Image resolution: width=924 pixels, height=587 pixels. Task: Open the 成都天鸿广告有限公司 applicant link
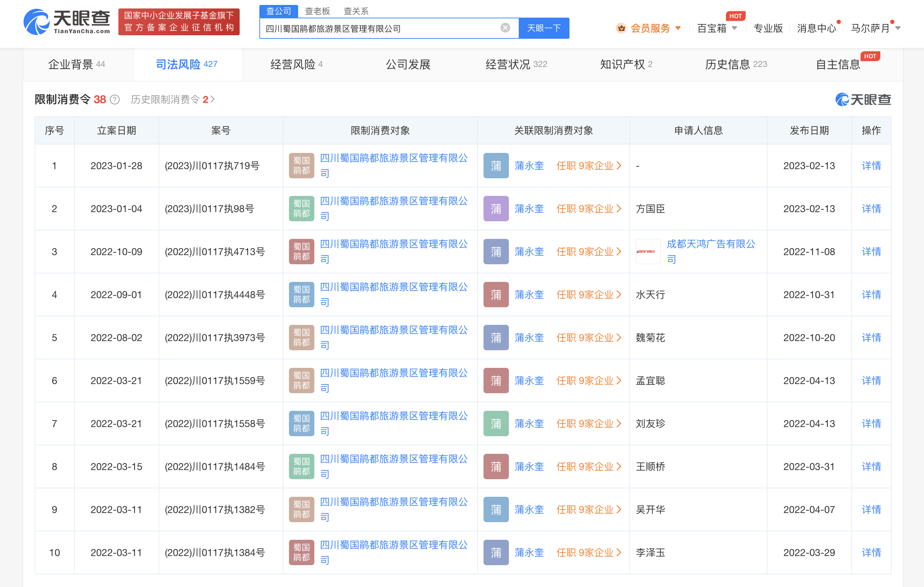point(710,245)
